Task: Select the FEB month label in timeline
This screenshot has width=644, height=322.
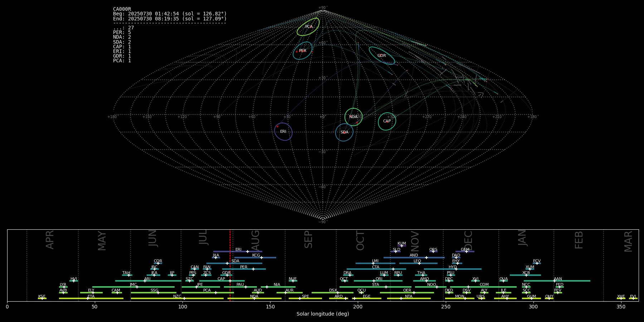Action: click(x=579, y=240)
